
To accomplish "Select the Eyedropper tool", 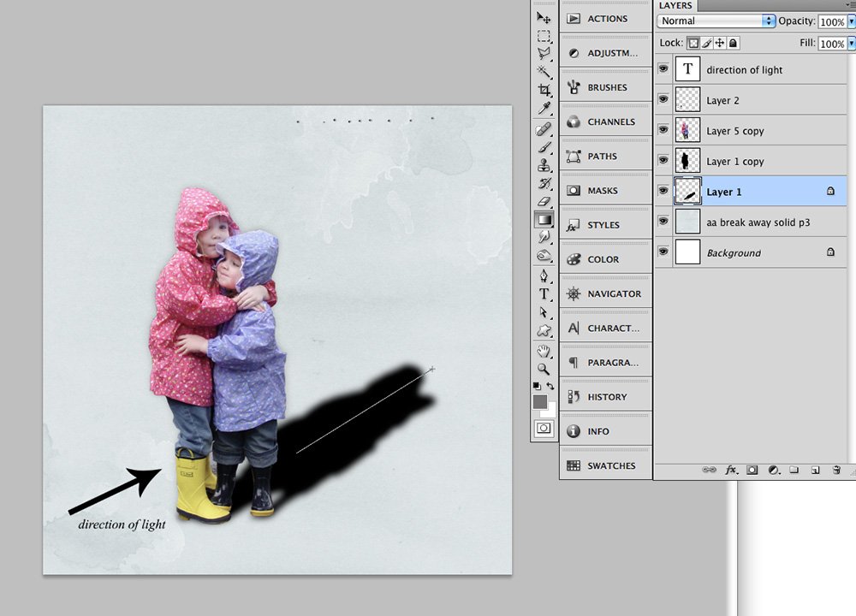I will pyautogui.click(x=544, y=108).
